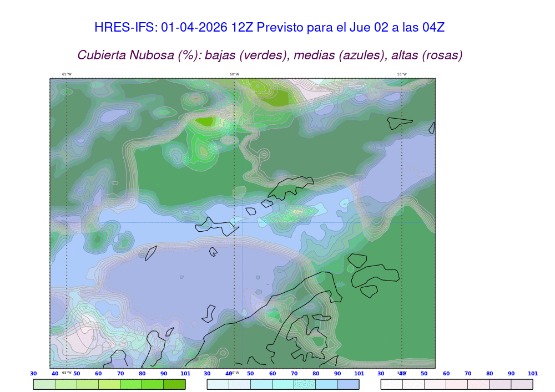
Task: Click the '101' label on green scale
Action: click(185, 374)
